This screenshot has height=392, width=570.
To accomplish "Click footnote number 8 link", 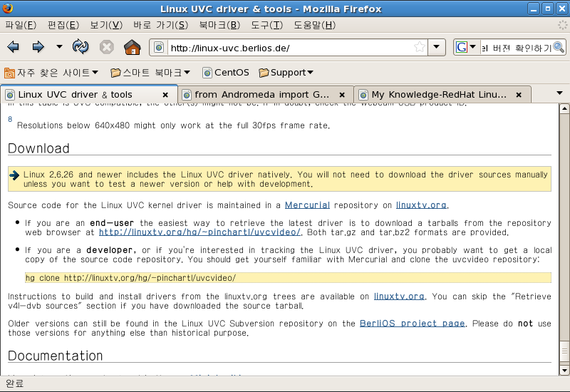I will pyautogui.click(x=10, y=119).
